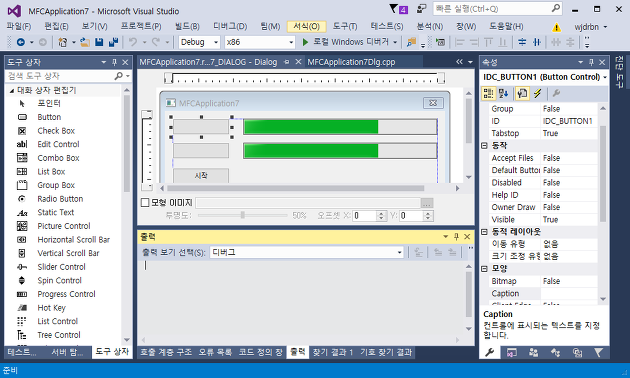Click the 빠른 실행 quick launch box

point(497,9)
